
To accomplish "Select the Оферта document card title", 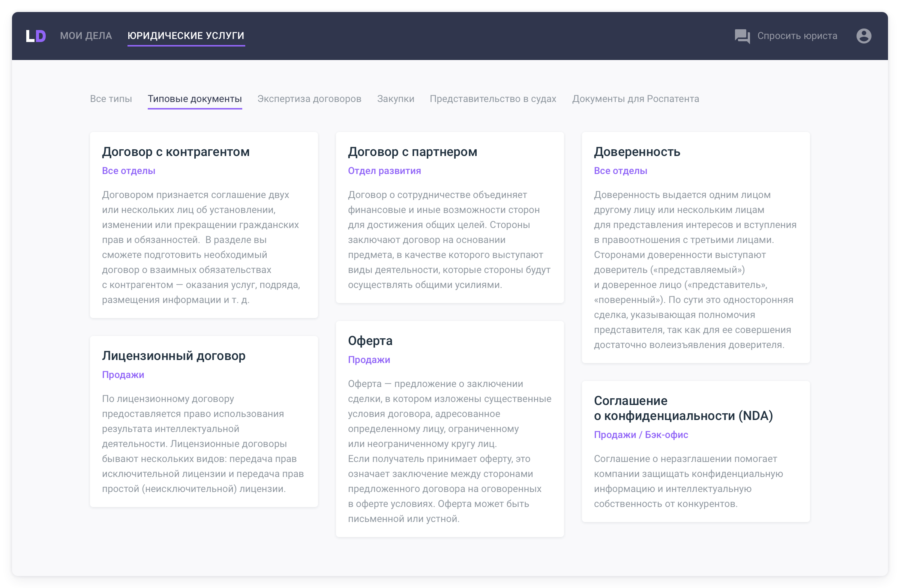I will 370,340.
